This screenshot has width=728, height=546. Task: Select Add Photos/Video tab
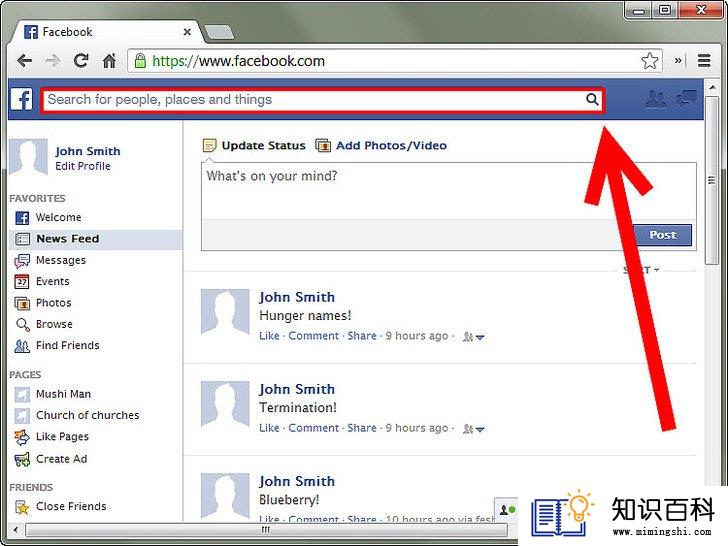tap(391, 146)
